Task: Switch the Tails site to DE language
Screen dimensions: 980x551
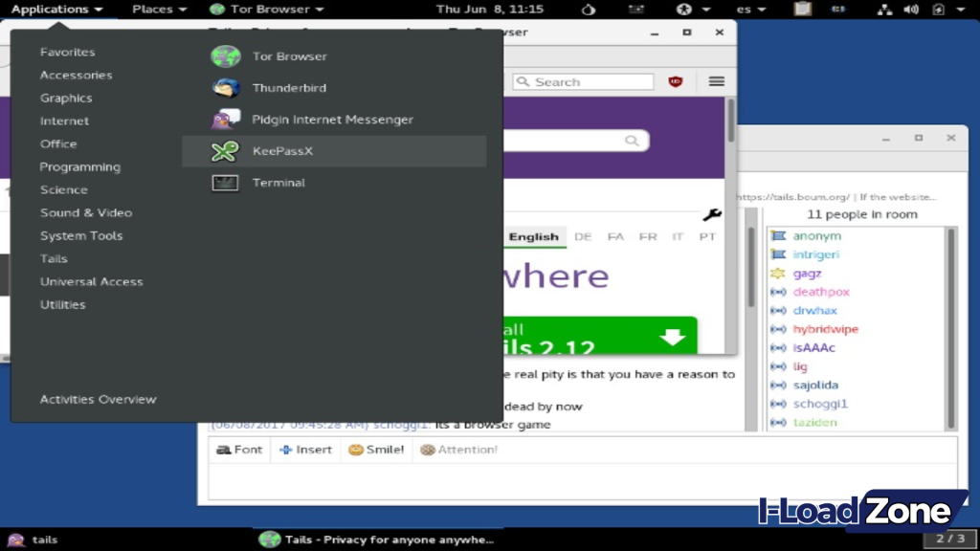Action: click(584, 236)
